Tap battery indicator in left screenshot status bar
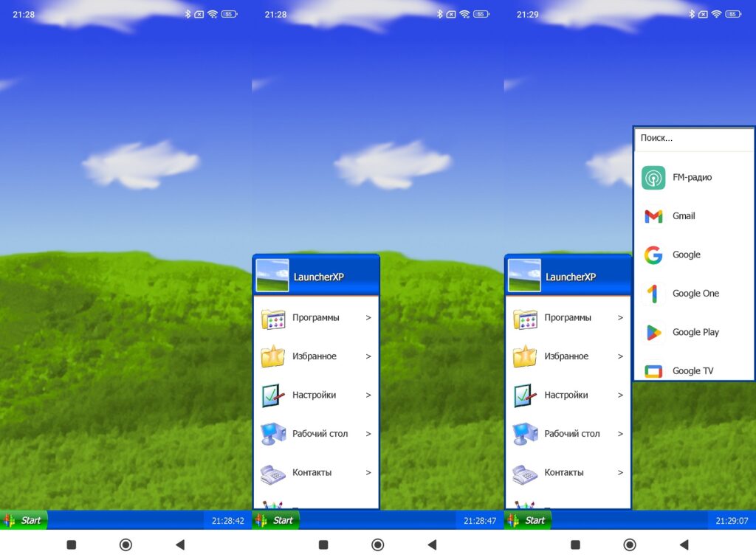 pos(229,14)
